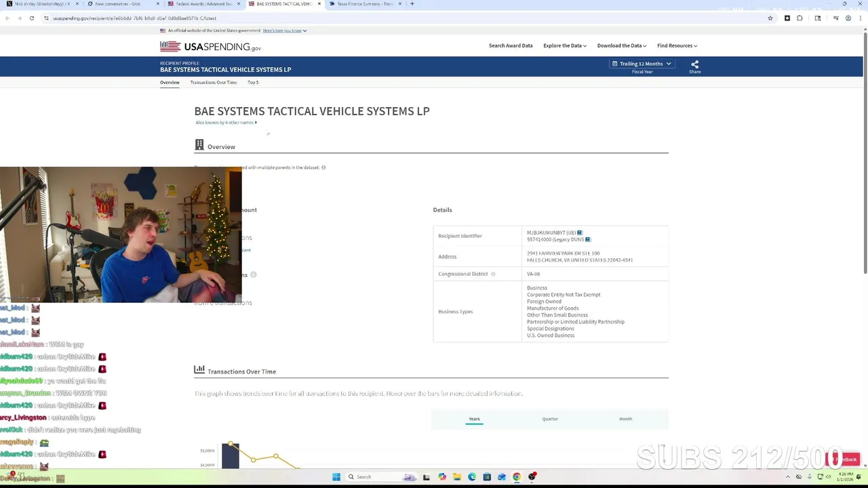Expand the Find Resources menu
Screen dimensions: 868x488
(677, 45)
